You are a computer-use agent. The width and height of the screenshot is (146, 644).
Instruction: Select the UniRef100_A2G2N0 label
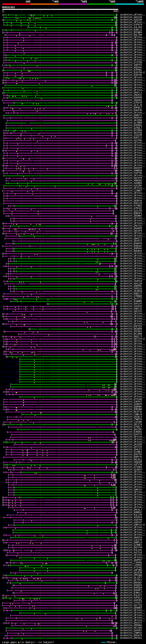click(x=131, y=186)
